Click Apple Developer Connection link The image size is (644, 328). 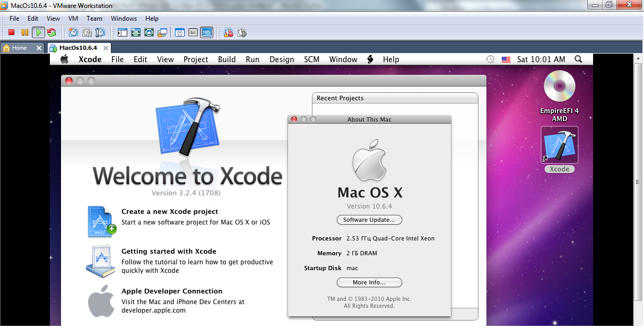[x=172, y=291]
